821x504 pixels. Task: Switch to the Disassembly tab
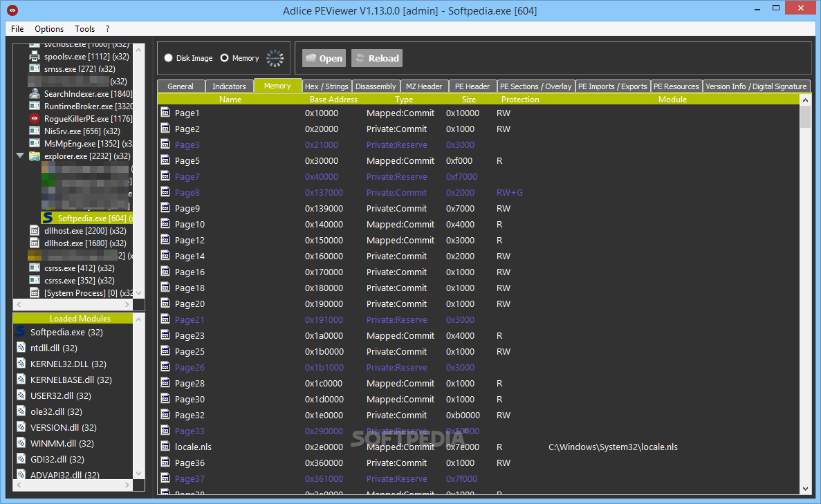coord(376,86)
